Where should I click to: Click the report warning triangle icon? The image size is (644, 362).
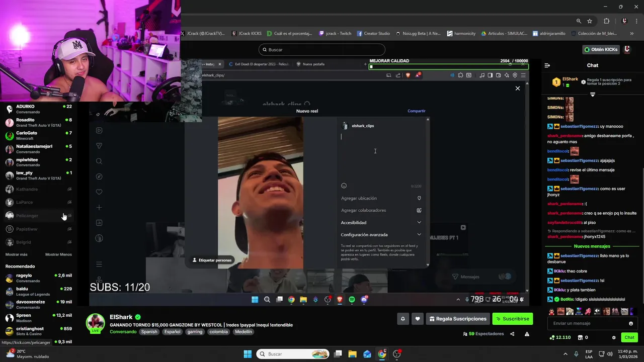527,334
